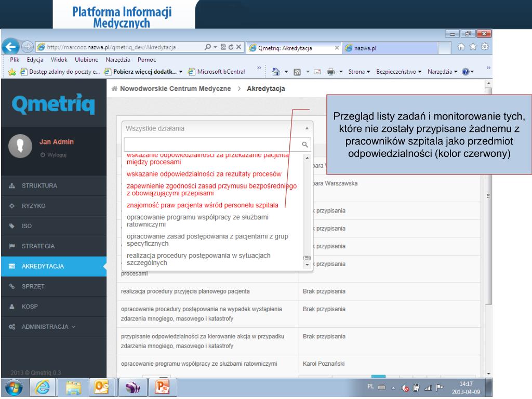Show hidden tray icons arrow

(x=393, y=388)
